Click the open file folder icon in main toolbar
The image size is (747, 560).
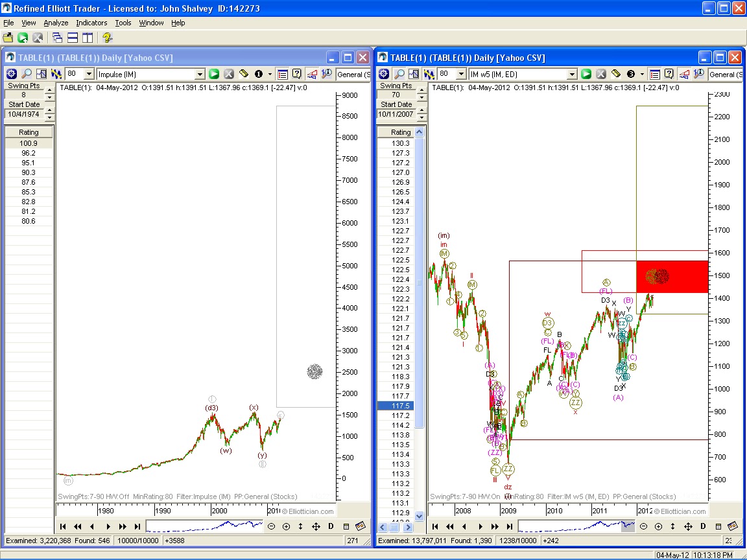(x=8, y=38)
